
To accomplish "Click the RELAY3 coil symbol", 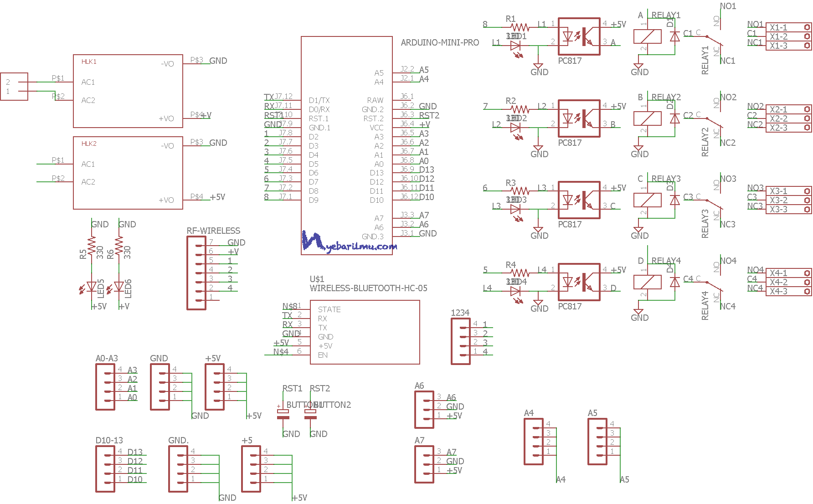I will pos(648,200).
